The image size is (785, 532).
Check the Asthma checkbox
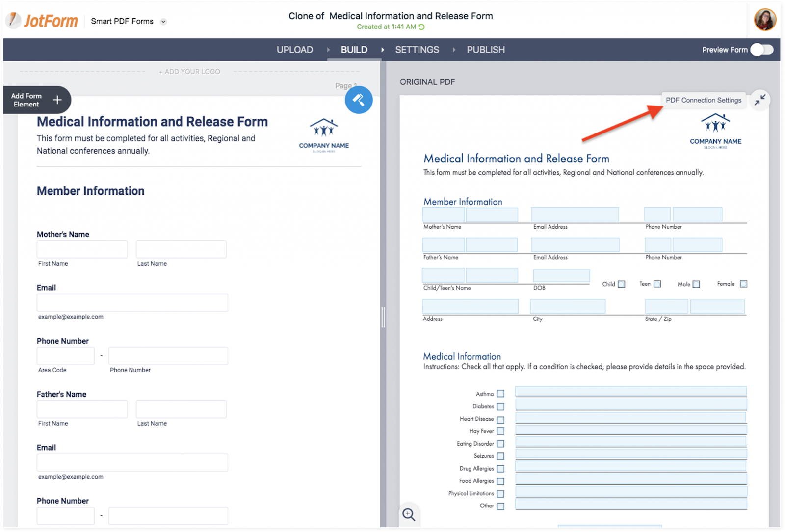(500, 394)
